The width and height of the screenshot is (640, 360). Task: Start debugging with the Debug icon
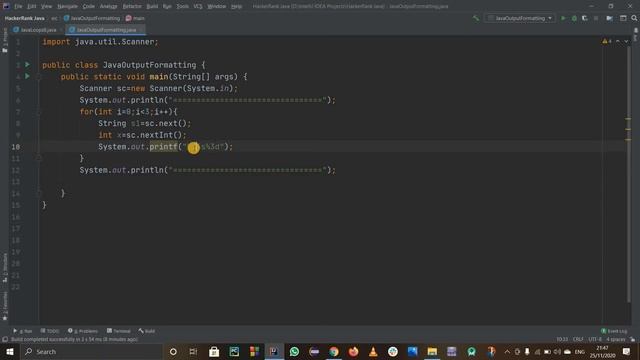coord(574,18)
